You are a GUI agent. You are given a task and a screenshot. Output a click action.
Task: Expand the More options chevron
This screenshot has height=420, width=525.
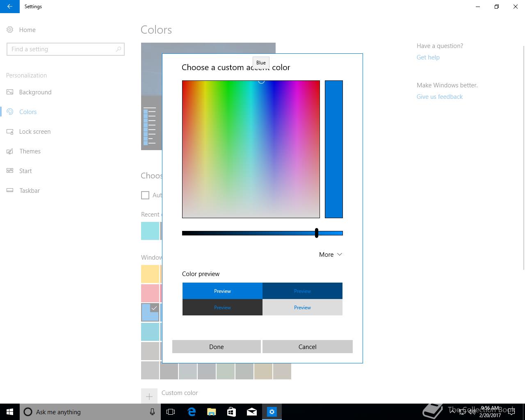click(x=340, y=254)
